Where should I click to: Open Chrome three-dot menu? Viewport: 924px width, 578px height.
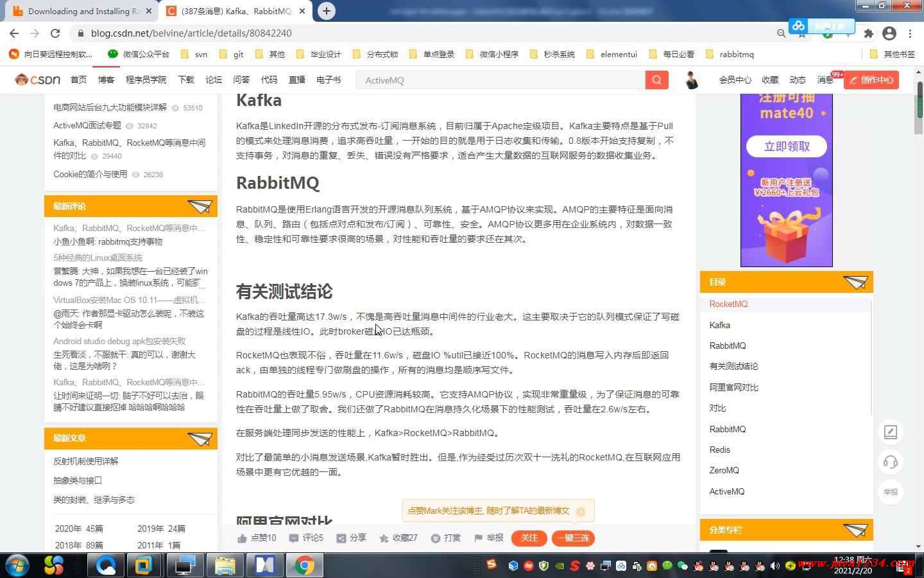tap(910, 33)
